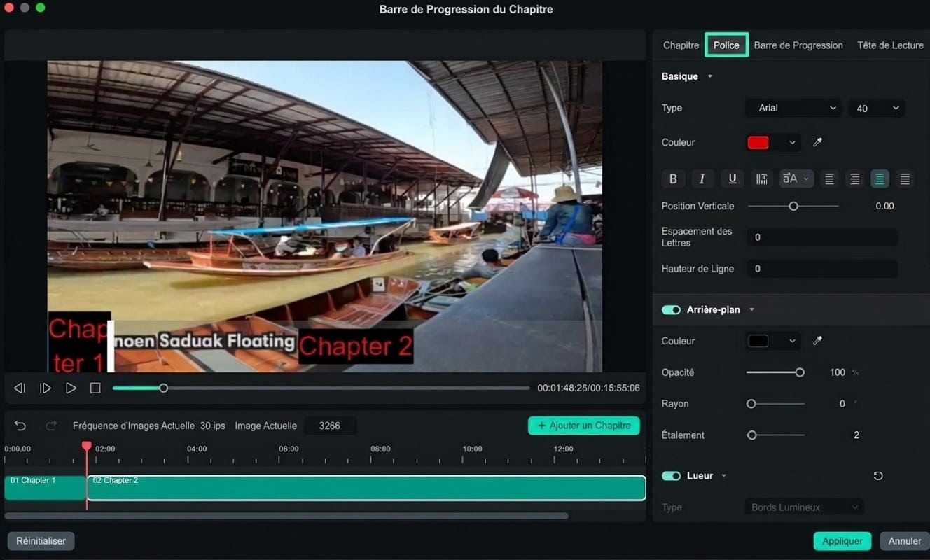
Task: Toggle bold text formatting
Action: (673, 178)
